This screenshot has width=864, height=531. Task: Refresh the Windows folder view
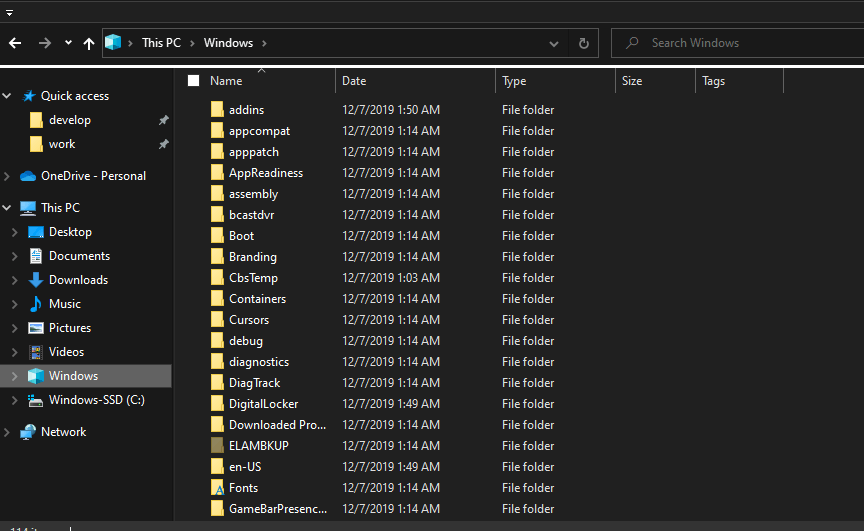click(584, 43)
